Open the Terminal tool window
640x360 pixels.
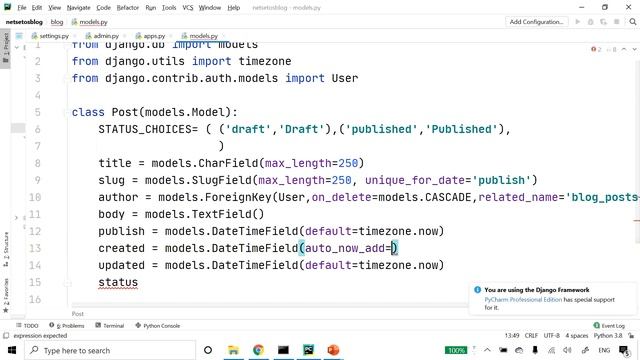[109, 325]
